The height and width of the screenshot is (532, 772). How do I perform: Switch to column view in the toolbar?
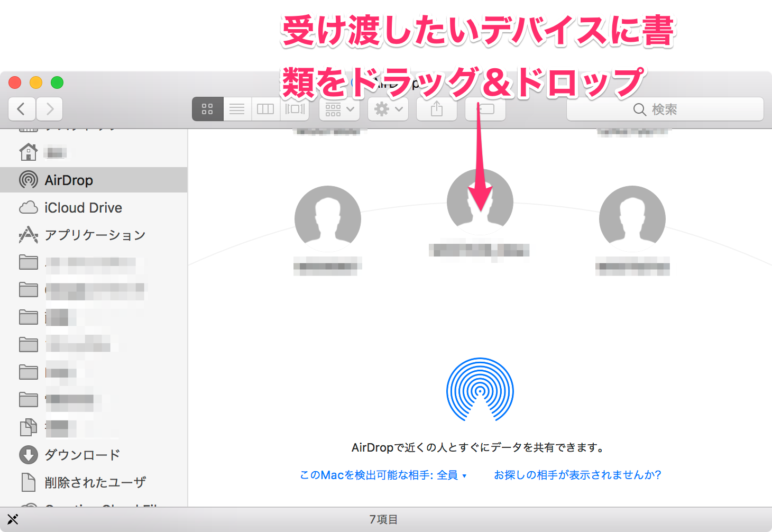pos(265,109)
